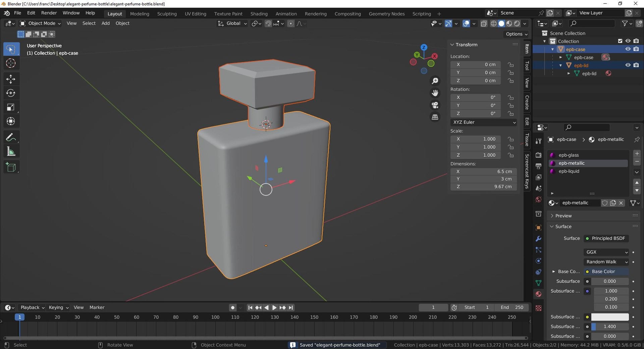The height and width of the screenshot is (349, 644).
Task: Click the End frame 250 field
Action: [512, 307]
